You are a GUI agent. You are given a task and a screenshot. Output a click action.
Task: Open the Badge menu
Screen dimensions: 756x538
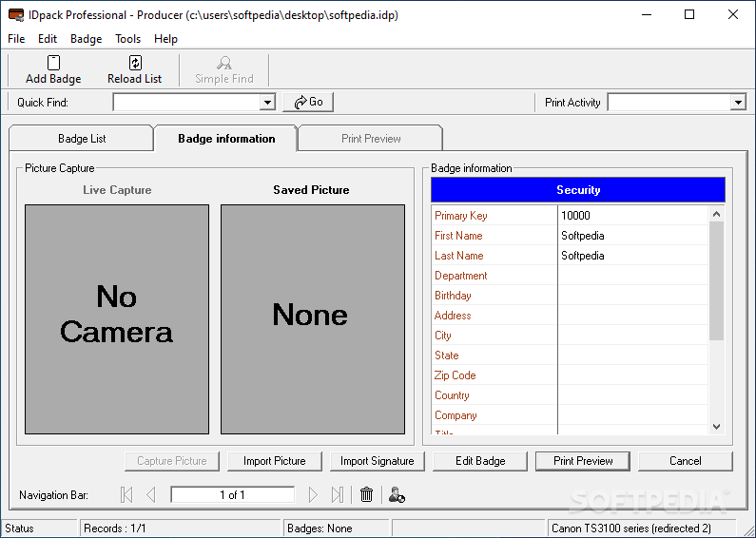86,39
